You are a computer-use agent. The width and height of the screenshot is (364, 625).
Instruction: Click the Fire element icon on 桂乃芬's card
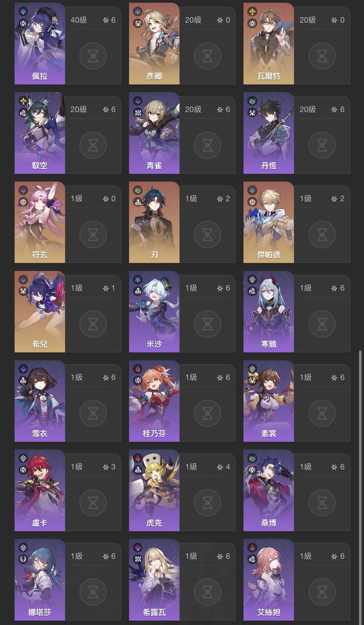pos(137,369)
